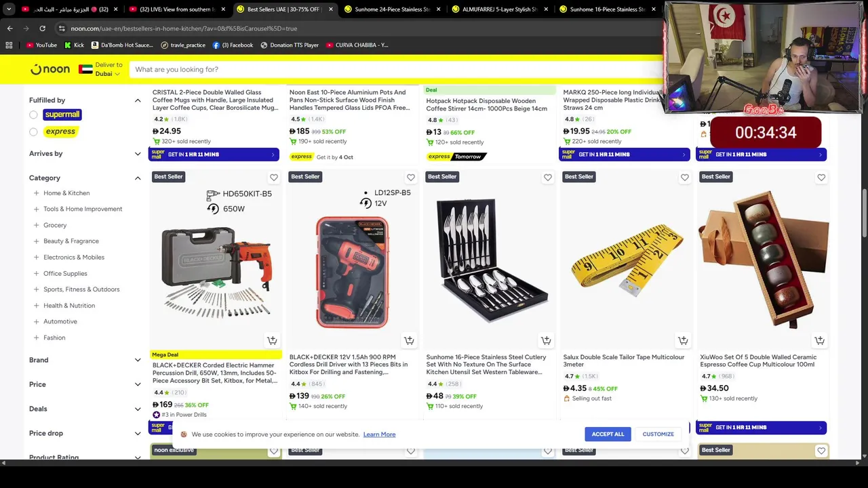Focus the 'What are you looking for?' search box

tap(393, 69)
